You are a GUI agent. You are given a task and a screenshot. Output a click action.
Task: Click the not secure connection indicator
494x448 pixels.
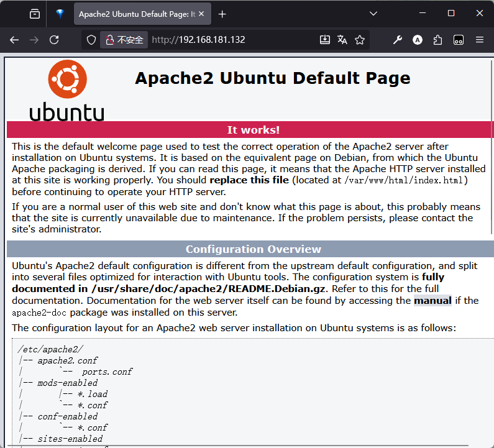click(124, 40)
